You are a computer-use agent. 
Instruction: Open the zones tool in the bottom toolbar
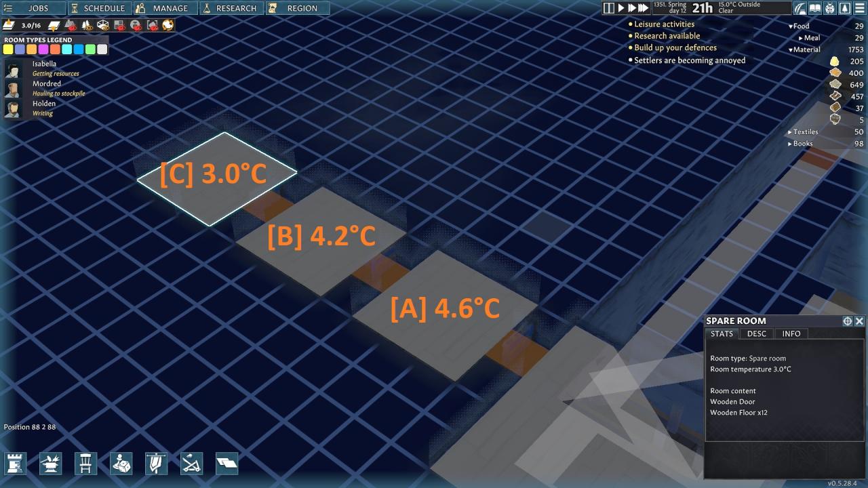click(x=227, y=464)
